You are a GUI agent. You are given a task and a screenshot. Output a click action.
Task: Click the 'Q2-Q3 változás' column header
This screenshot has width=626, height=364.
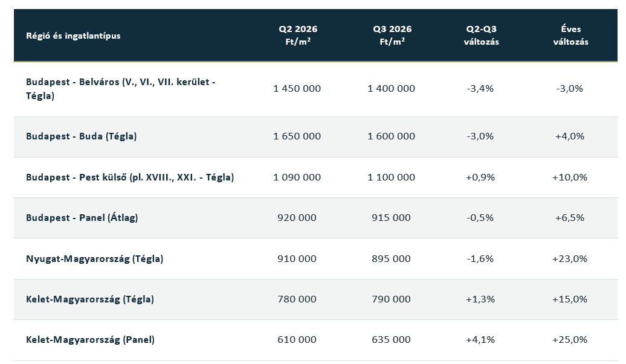point(481,35)
